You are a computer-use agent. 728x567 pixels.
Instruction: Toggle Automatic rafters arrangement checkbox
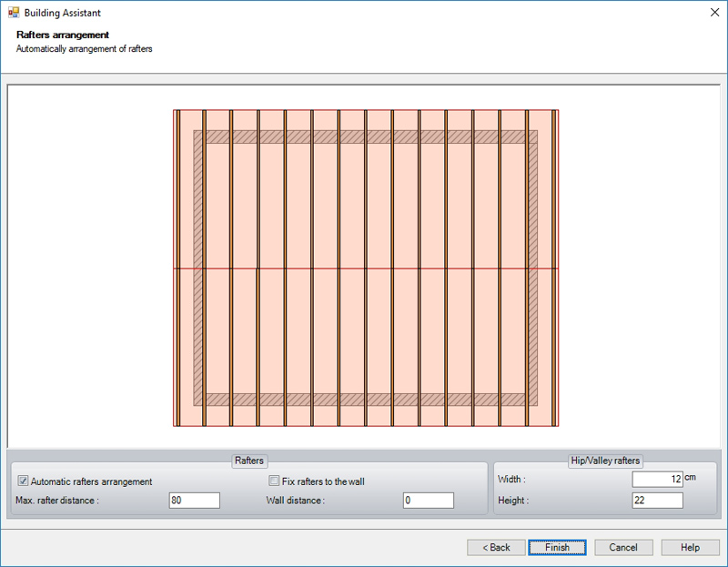coord(24,481)
